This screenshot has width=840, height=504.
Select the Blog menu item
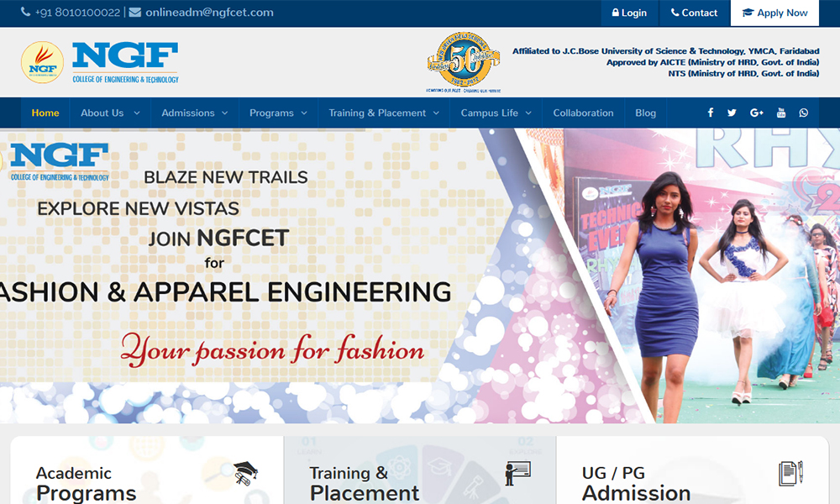[646, 113]
